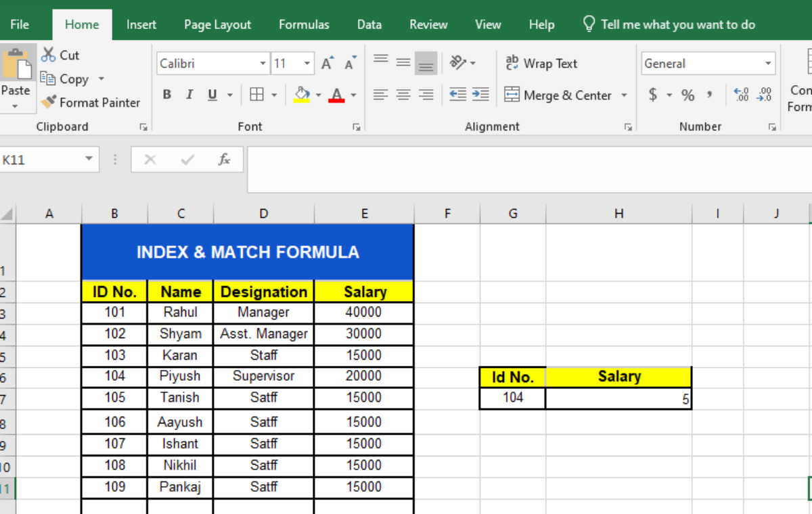812x514 pixels.
Task: Apply the red Font Color A
Action: click(336, 95)
